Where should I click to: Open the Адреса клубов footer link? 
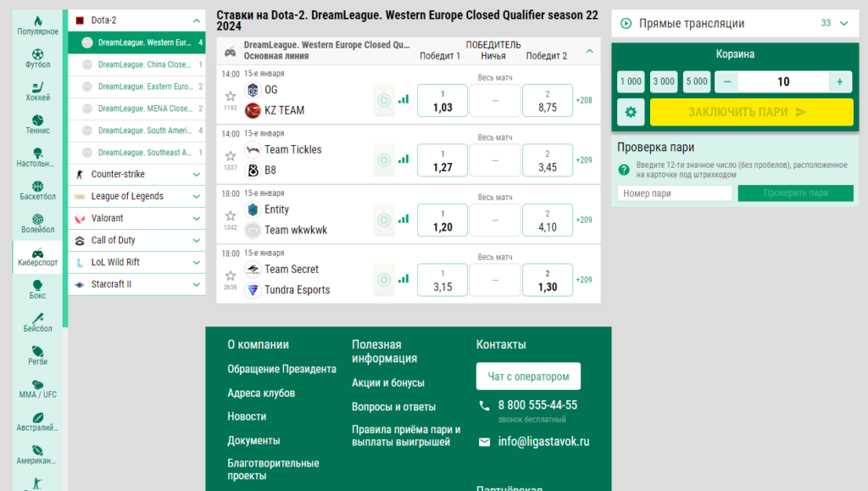pos(261,393)
